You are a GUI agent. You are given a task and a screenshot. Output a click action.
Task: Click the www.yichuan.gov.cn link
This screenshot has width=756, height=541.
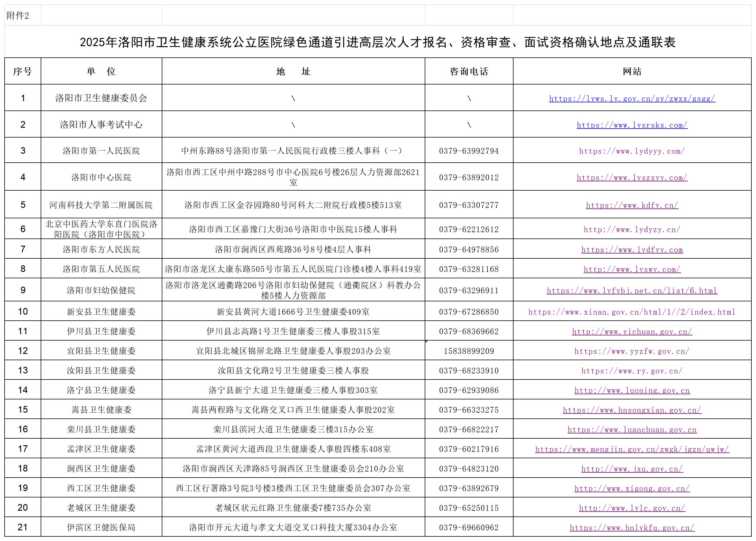point(632,332)
